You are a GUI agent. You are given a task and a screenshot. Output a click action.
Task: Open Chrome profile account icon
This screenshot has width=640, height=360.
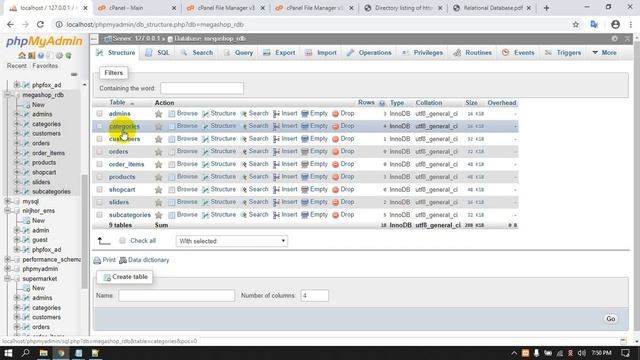(x=615, y=24)
